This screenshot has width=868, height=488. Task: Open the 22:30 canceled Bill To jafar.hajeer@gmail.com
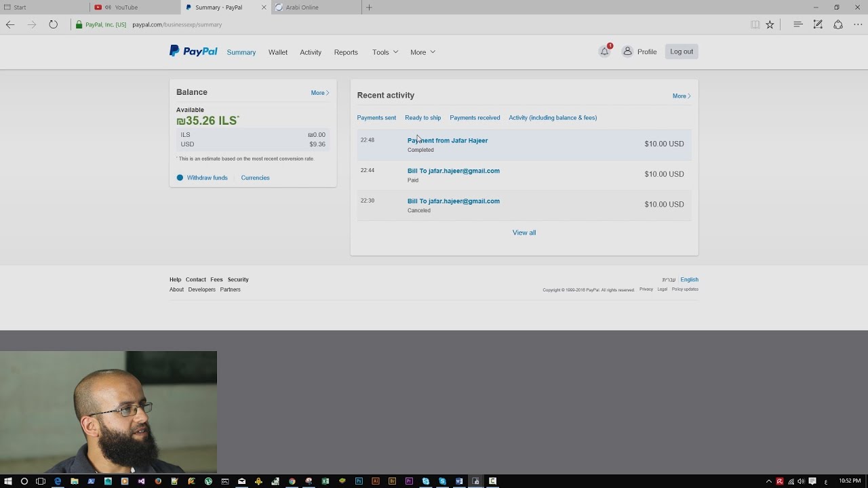click(454, 201)
